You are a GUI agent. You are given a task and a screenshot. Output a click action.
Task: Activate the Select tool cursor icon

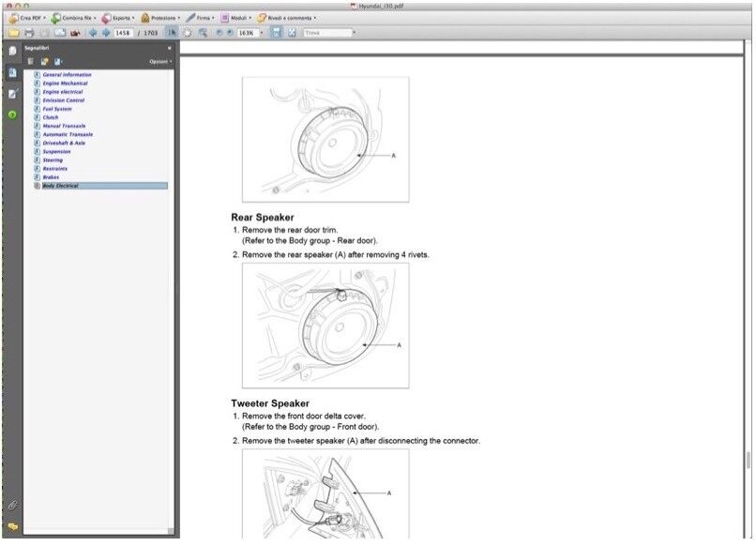[172, 33]
